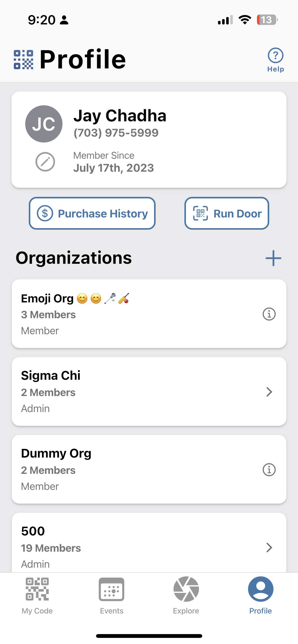
Task: Tap the Wi-Fi status bar icon
Action: coord(245,20)
